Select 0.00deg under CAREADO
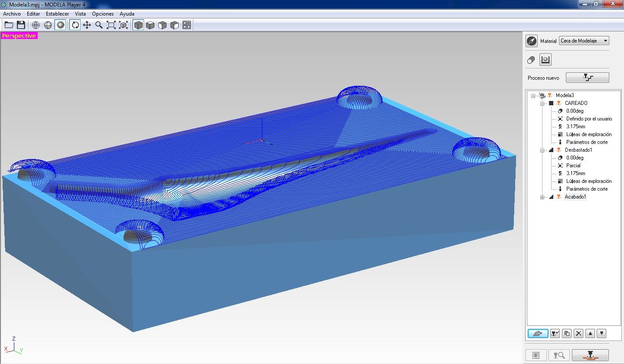The width and height of the screenshot is (624, 364). [x=575, y=111]
